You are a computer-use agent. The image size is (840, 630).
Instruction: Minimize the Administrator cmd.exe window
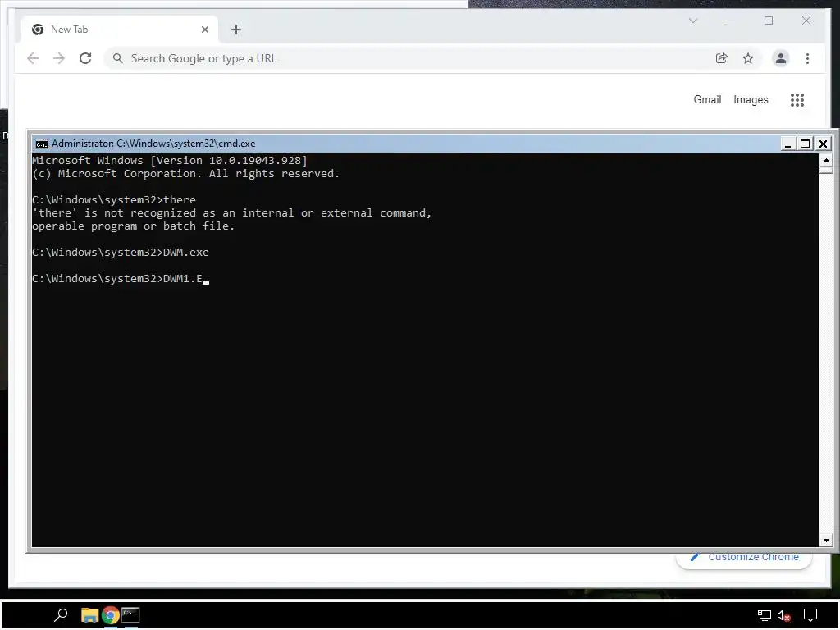(787, 144)
